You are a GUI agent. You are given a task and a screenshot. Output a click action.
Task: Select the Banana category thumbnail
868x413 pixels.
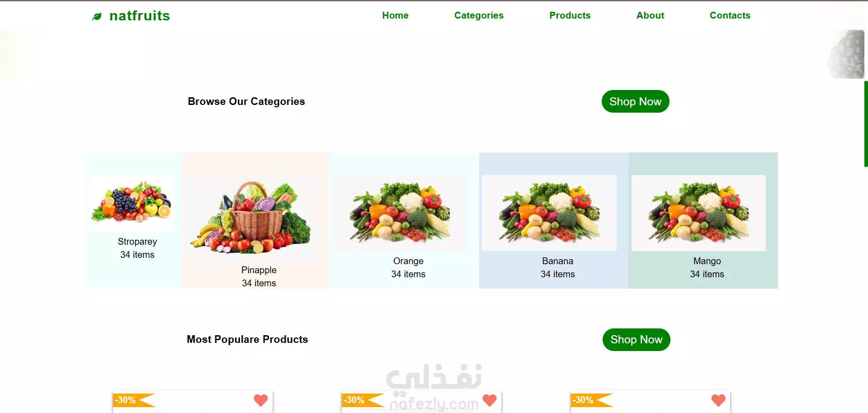[x=549, y=213]
